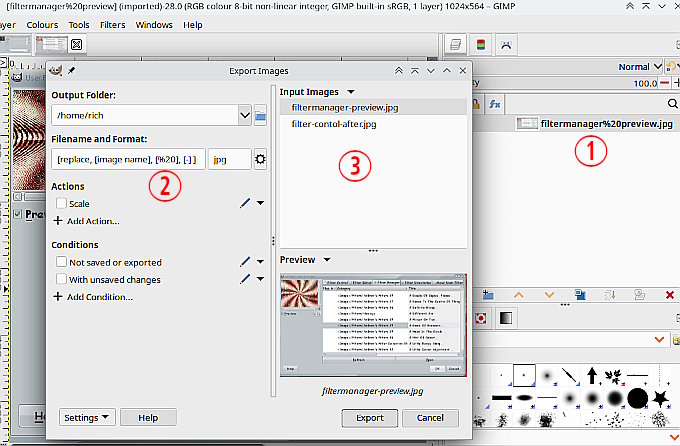Select the leaf sparks brush
Viewport: 680px width, 446px height.
click(614, 376)
